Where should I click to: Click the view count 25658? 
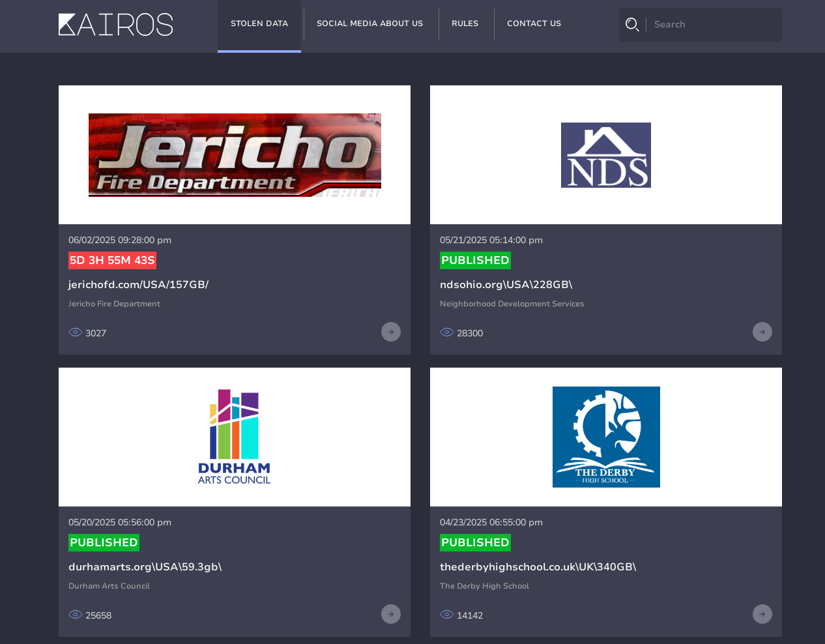[98, 615]
